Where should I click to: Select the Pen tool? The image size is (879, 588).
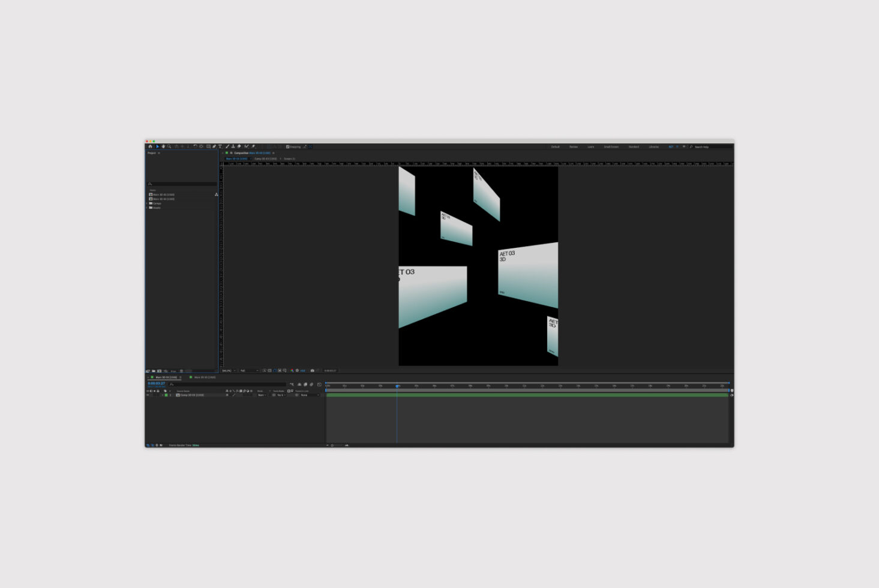coord(214,146)
